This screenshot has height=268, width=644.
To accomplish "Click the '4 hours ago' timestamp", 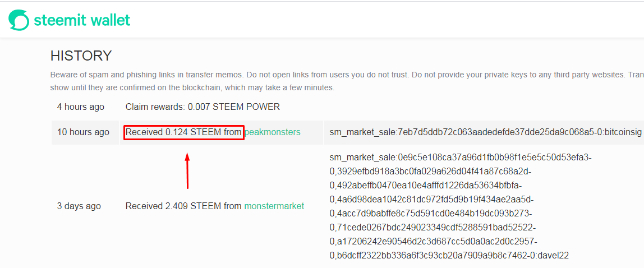I will point(81,107).
